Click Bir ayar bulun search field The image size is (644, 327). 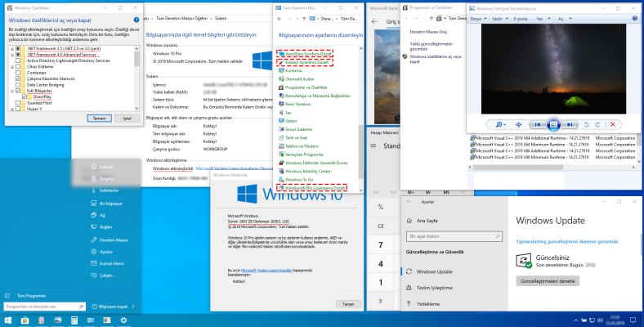pos(454,236)
